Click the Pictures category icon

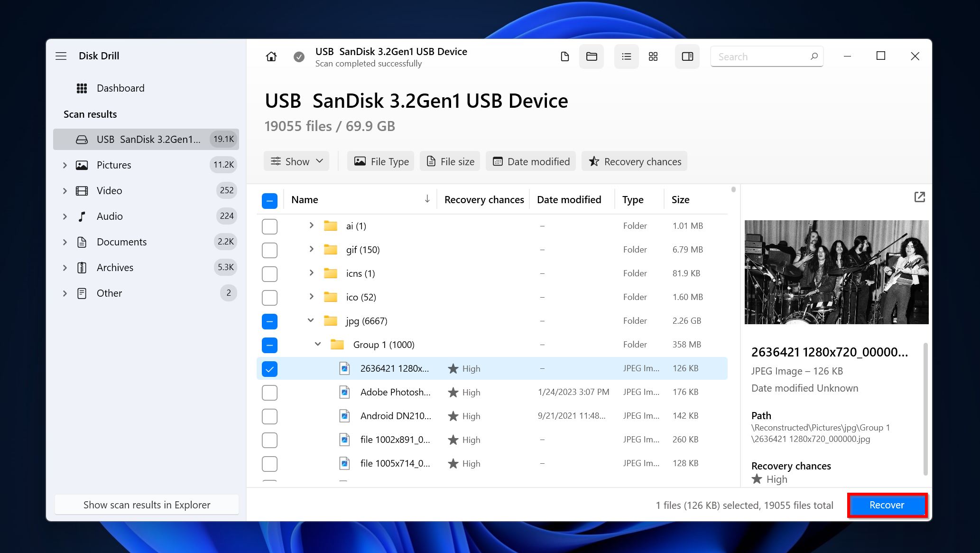[x=82, y=165]
